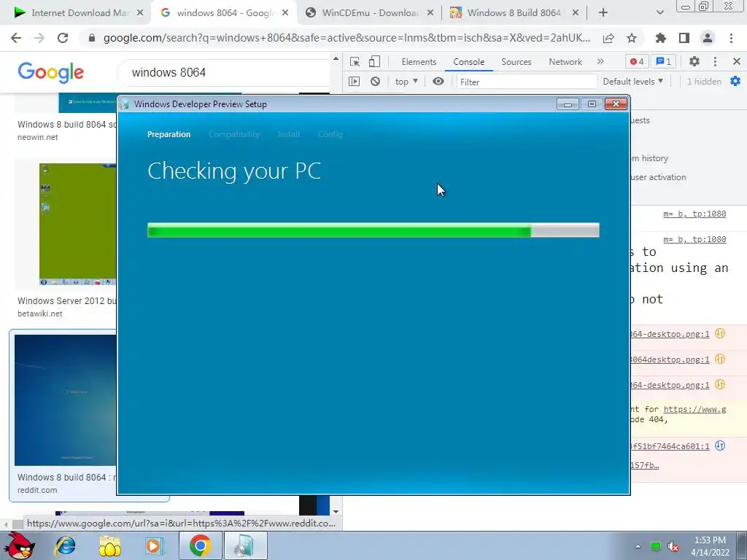This screenshot has width=747, height=560.
Task: Click the reddit.com source link
Action: [37, 490]
